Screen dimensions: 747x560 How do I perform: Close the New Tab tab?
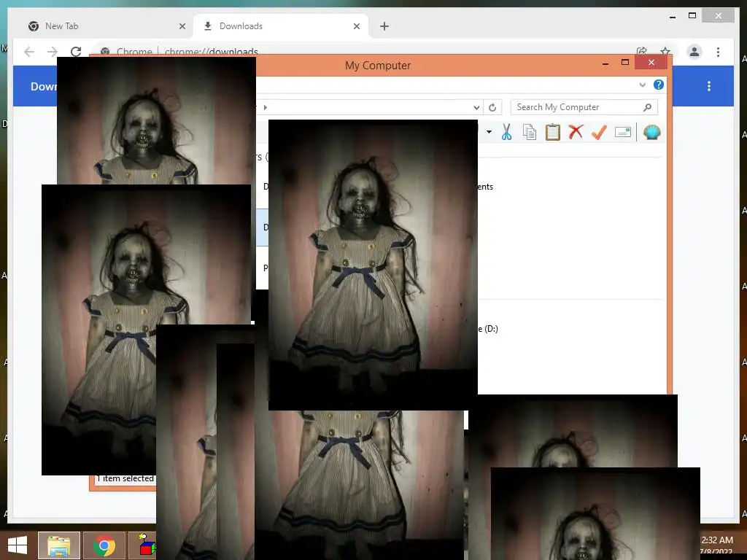coord(182,26)
